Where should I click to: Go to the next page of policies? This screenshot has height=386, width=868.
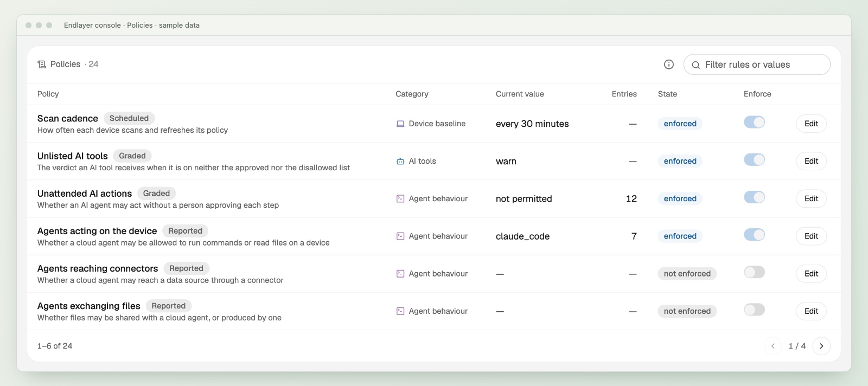coord(821,346)
